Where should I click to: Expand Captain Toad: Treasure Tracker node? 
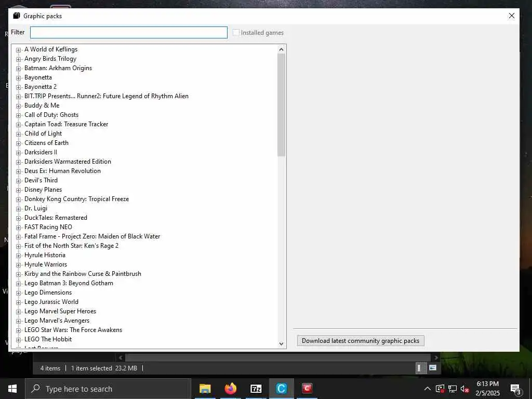click(x=19, y=125)
